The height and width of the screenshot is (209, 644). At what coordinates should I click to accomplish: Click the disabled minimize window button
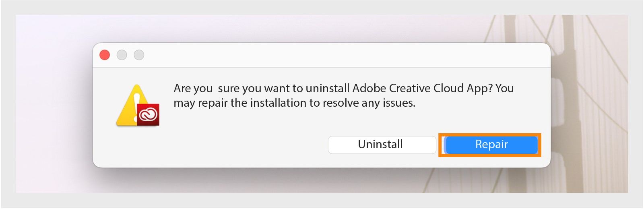pyautogui.click(x=122, y=55)
